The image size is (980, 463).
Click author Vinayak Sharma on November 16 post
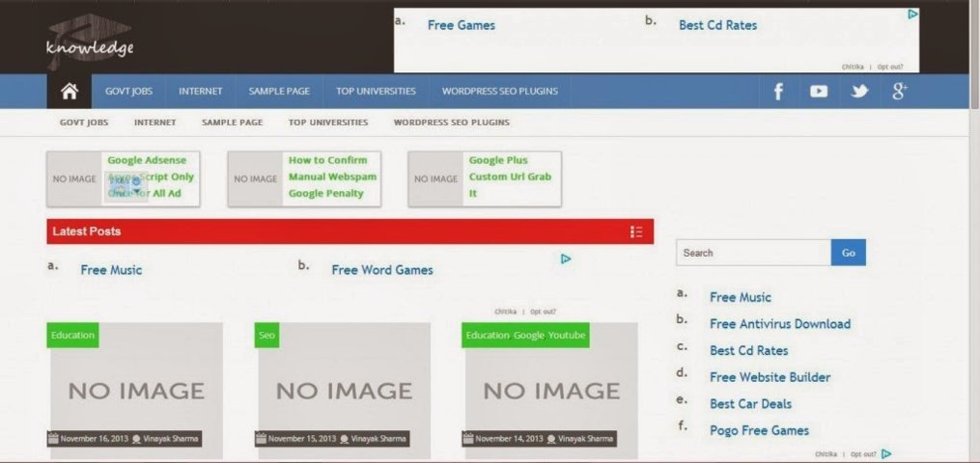click(171, 439)
